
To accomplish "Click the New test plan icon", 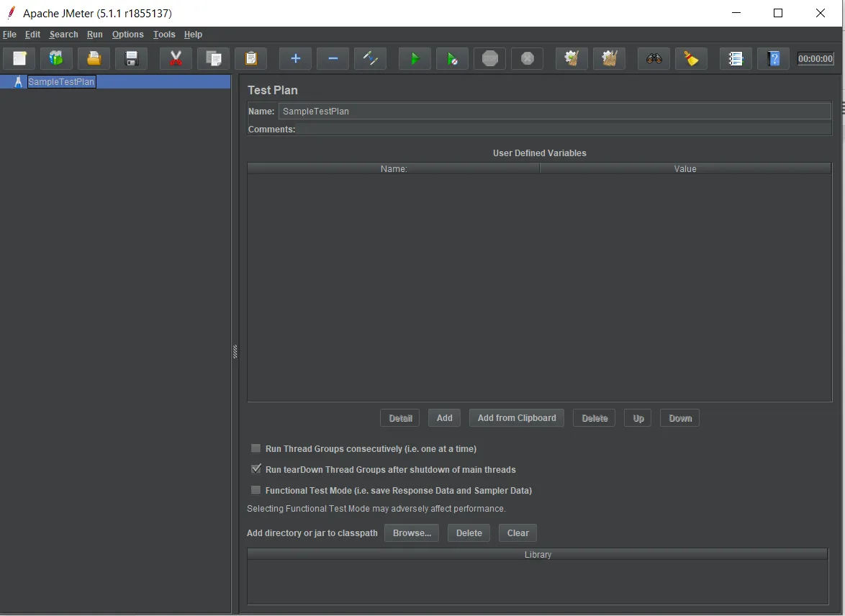I will (x=20, y=59).
